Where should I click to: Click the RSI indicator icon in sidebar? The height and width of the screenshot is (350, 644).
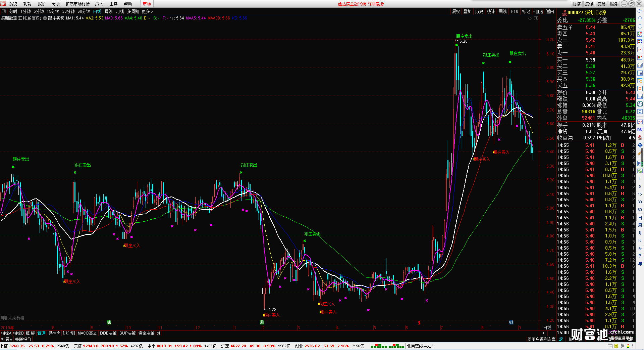click(x=640, y=130)
